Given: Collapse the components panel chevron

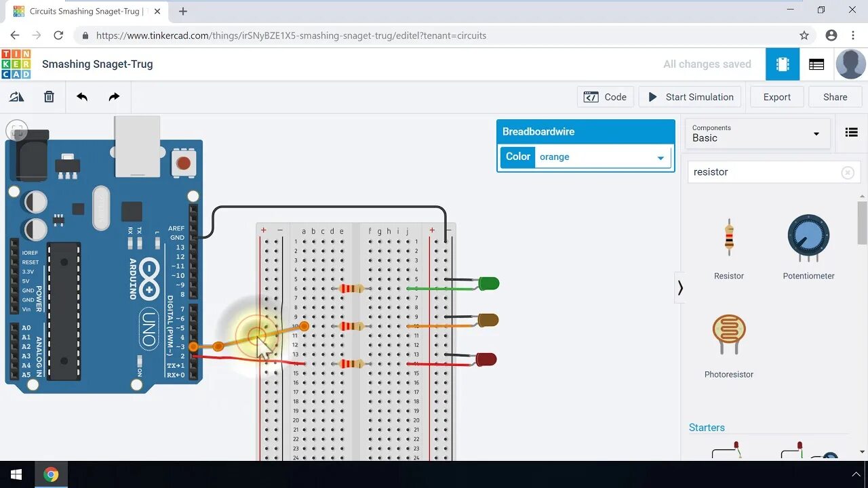Looking at the screenshot, I should coord(679,288).
